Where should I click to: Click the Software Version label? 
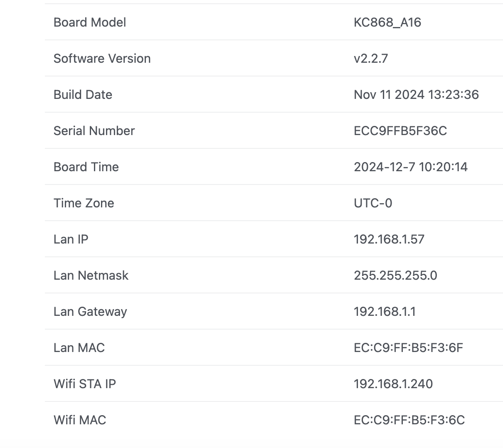coord(102,59)
